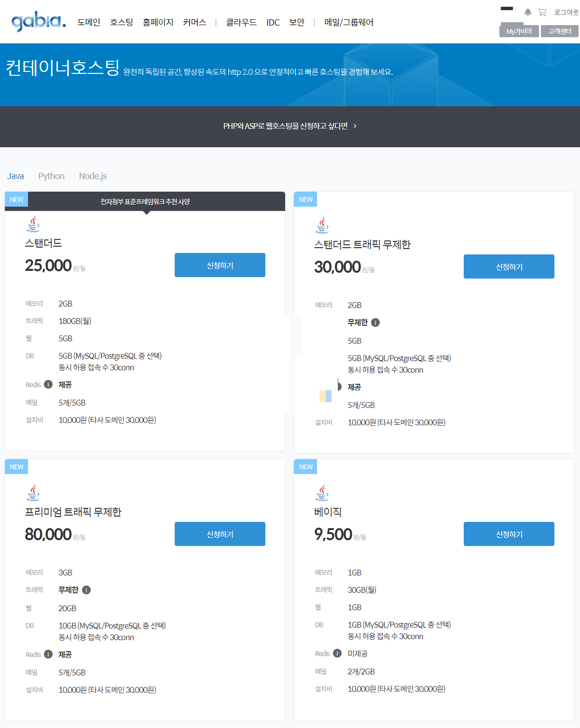The width and height of the screenshot is (580, 728).
Task: Open the shopping cart icon
Action: [x=542, y=12]
